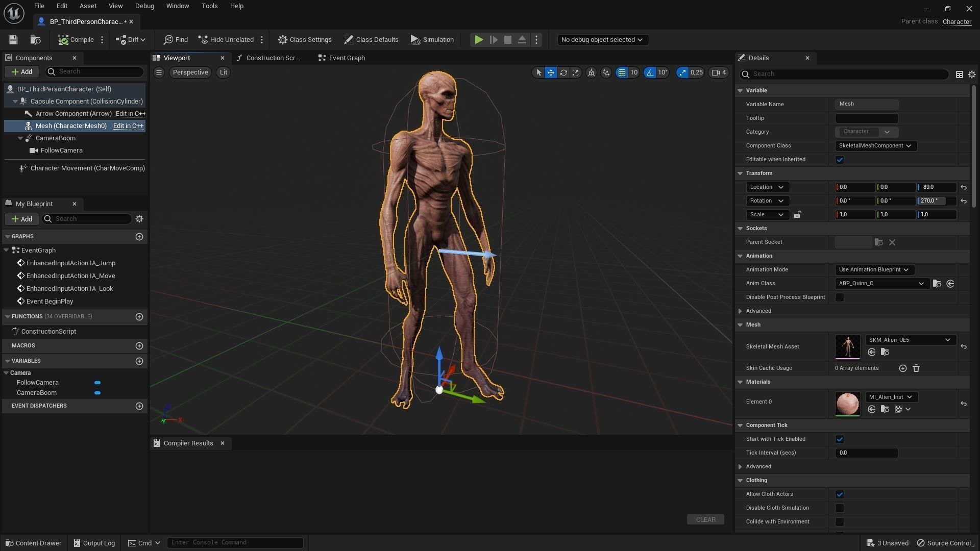Add new event dispatcher plus icon
This screenshot has height=551, width=980.
point(139,406)
